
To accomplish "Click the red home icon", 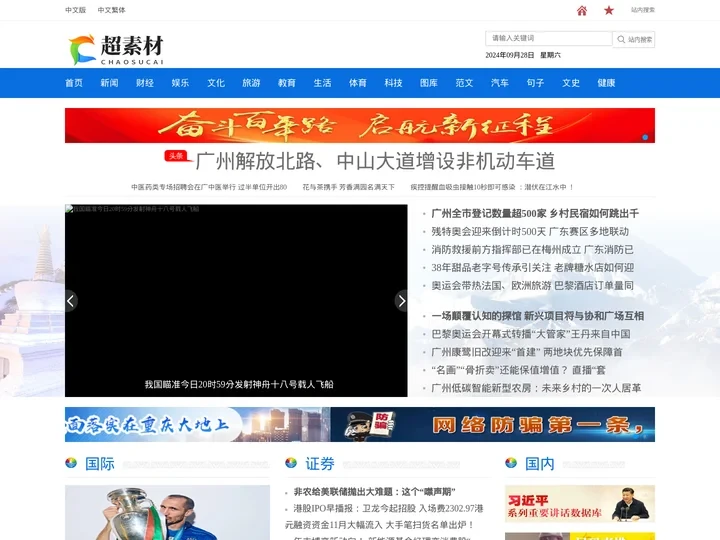I will [582, 11].
